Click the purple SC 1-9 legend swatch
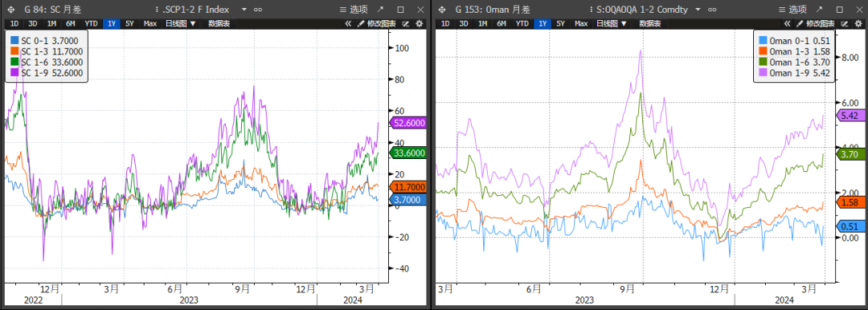 tap(15, 72)
